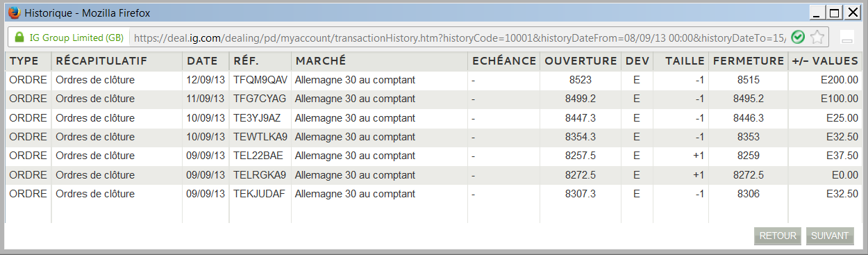Image resolution: width=868 pixels, height=255 pixels.
Task: Click closing price 8353
Action: coord(749,137)
